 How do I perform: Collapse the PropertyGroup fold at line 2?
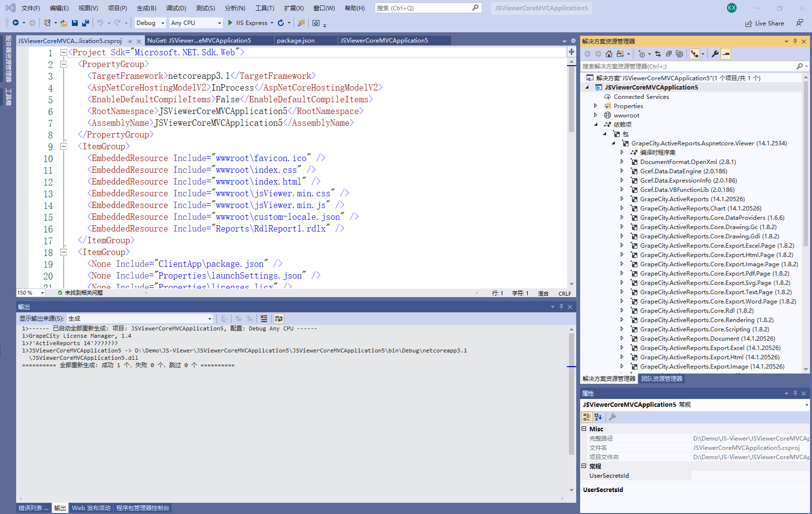pyautogui.click(x=63, y=64)
